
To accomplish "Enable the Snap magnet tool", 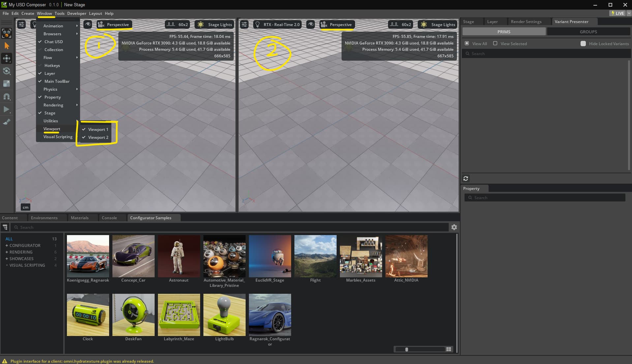I will click(7, 97).
